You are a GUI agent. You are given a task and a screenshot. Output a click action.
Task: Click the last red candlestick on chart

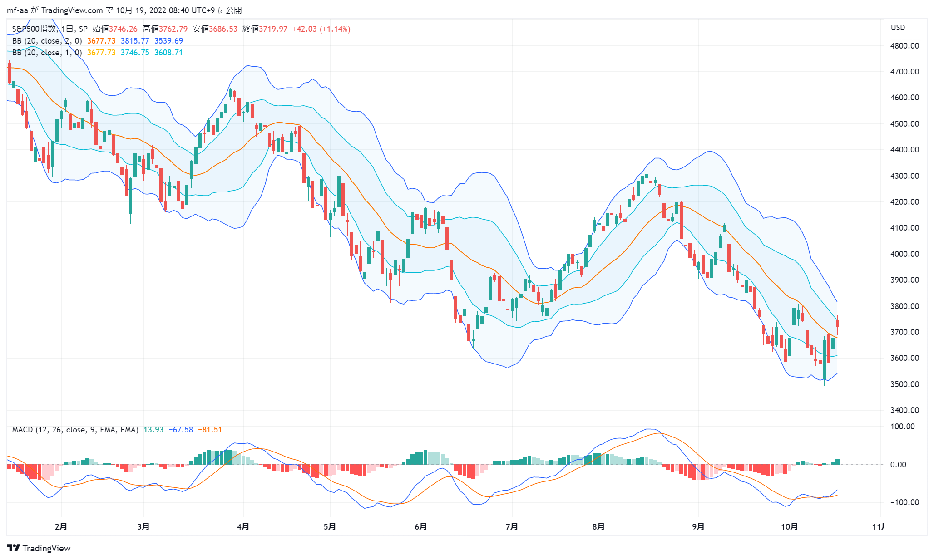(837, 323)
